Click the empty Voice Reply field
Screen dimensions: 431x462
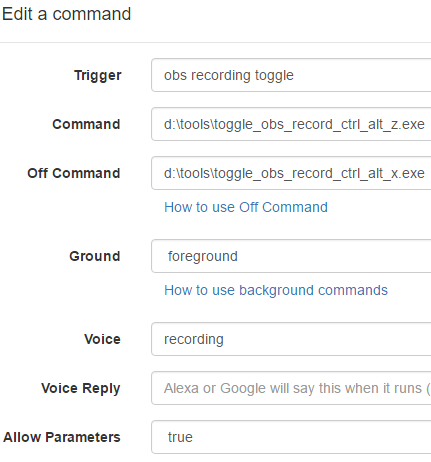click(291, 388)
